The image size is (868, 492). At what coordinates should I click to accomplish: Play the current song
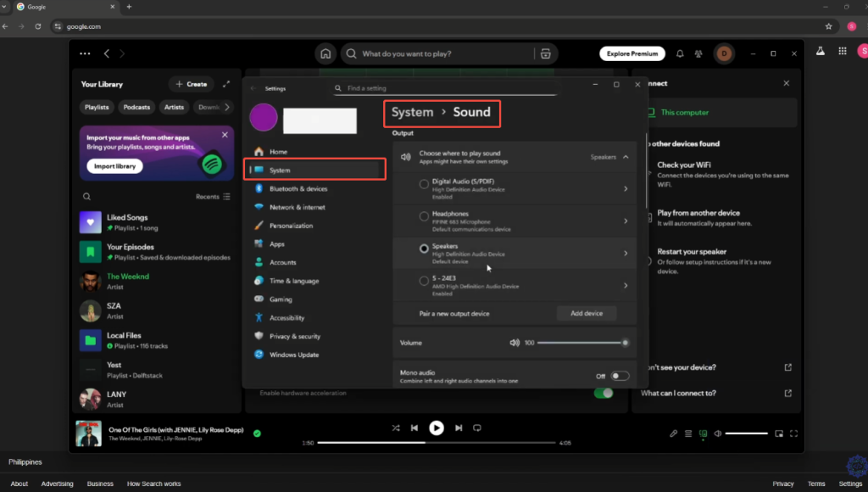(x=437, y=428)
